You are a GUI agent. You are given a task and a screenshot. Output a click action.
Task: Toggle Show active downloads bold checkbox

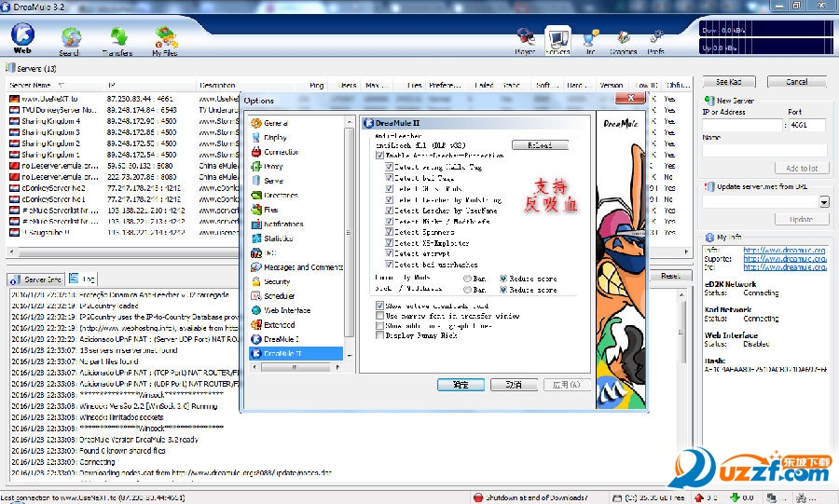[x=379, y=306]
